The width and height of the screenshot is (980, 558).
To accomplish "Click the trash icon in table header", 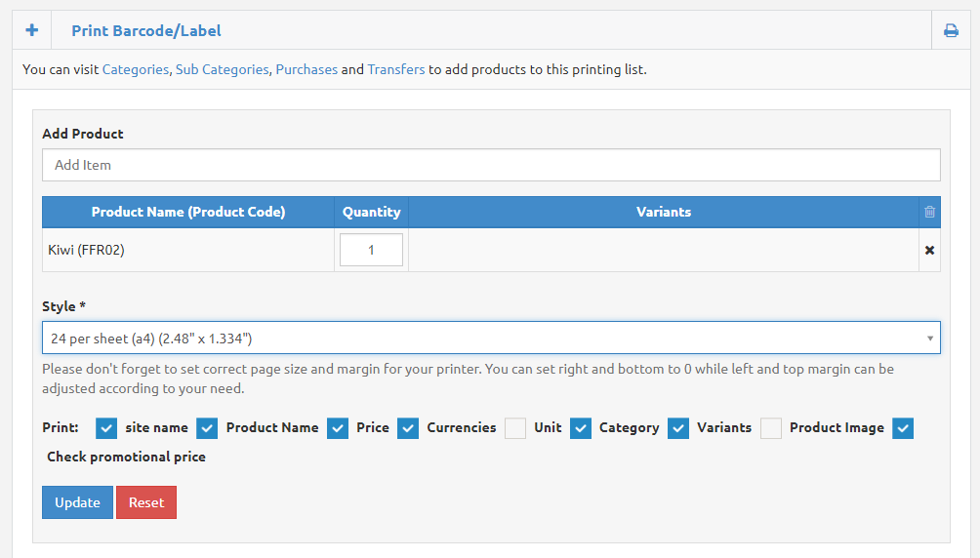I will (x=929, y=212).
